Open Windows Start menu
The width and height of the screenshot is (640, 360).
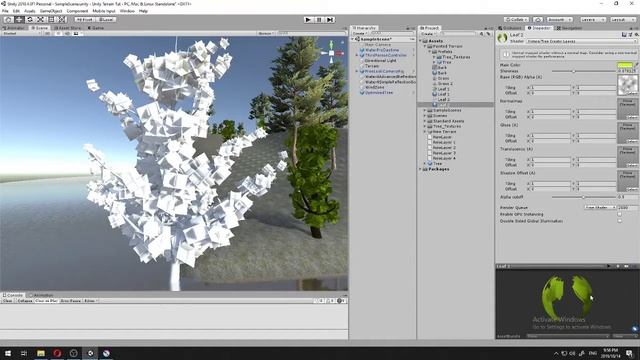(8, 353)
